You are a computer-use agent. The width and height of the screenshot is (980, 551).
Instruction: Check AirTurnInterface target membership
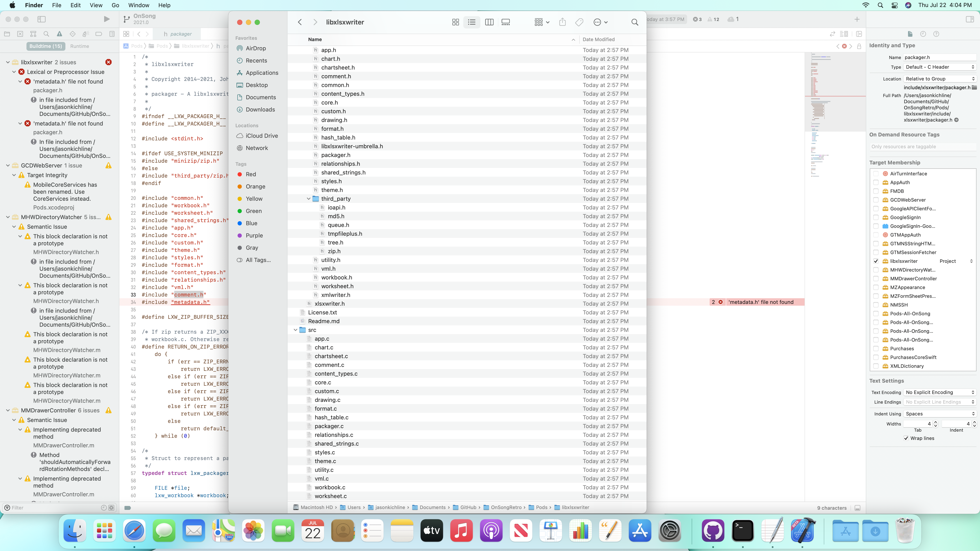[876, 174]
